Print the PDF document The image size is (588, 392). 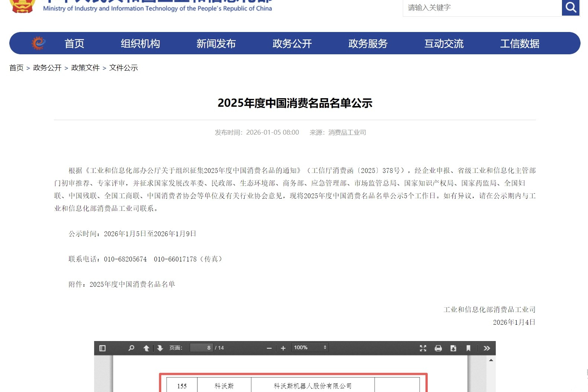pos(438,348)
